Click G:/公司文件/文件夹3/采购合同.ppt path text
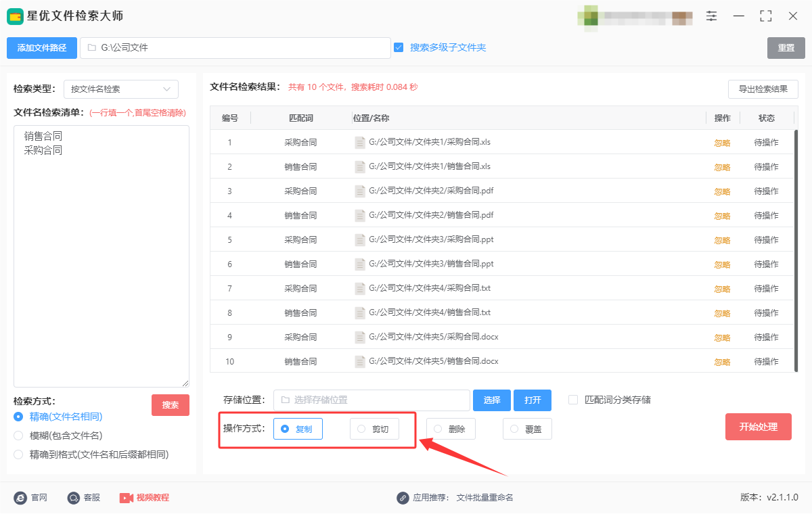The image size is (812, 514). coord(431,240)
